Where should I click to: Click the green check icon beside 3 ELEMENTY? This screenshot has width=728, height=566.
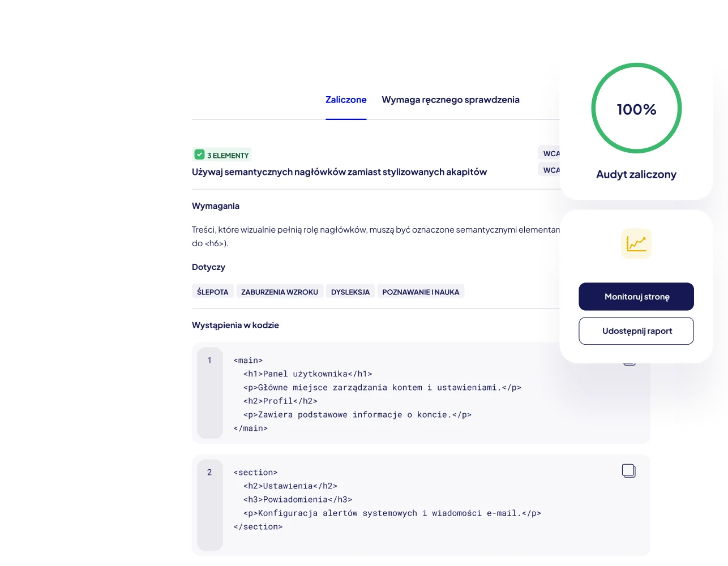pos(199,155)
